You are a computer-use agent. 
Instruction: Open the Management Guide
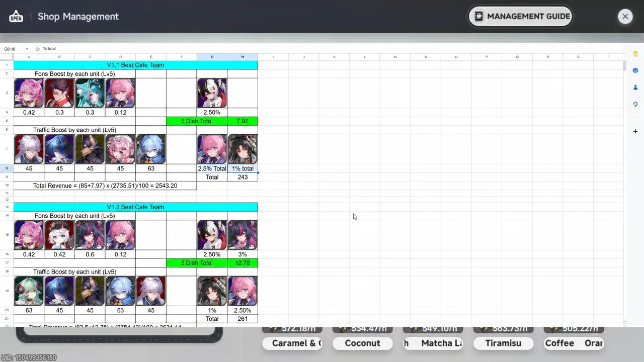(521, 16)
